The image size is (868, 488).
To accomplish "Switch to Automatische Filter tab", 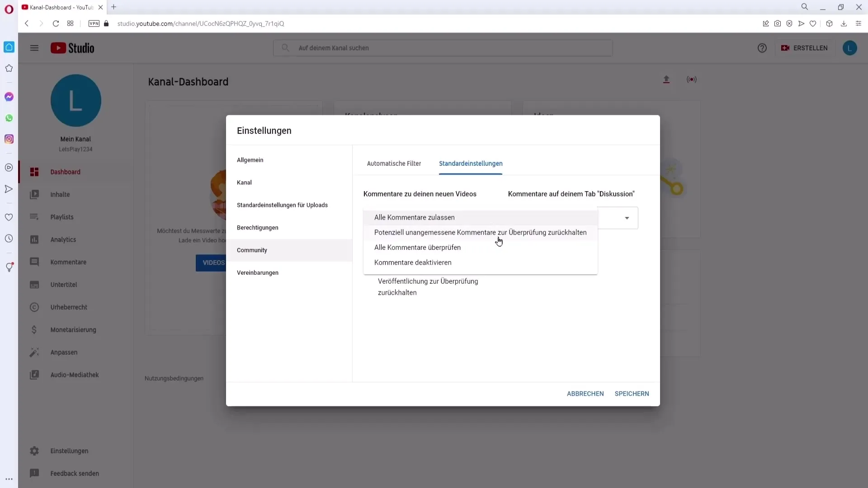I will 394,163.
